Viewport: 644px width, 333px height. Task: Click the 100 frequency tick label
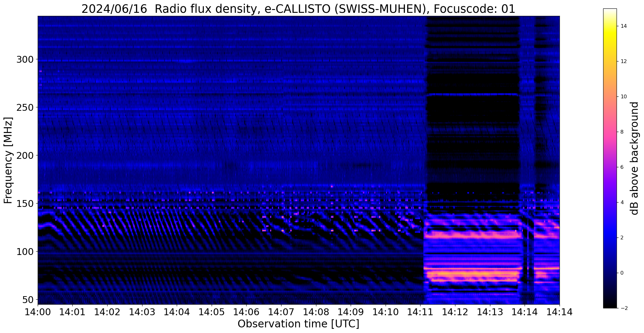pos(24,252)
